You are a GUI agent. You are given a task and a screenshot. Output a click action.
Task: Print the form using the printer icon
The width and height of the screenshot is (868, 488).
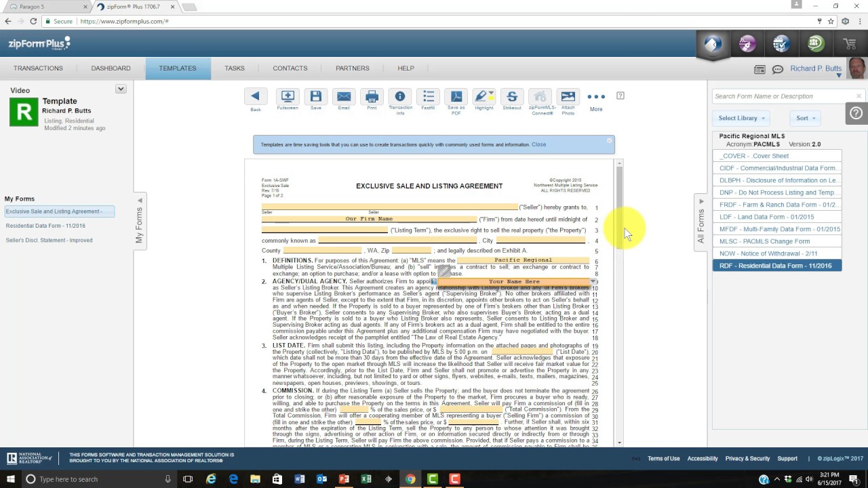click(372, 96)
